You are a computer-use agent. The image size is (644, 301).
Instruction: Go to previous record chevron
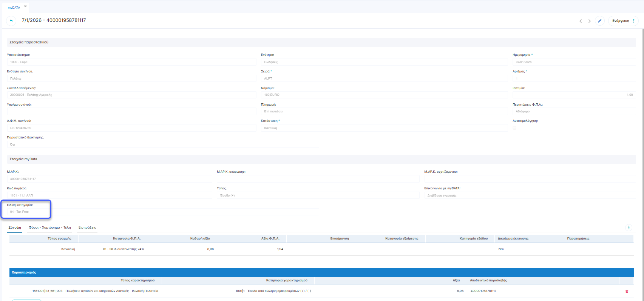pyautogui.click(x=581, y=21)
